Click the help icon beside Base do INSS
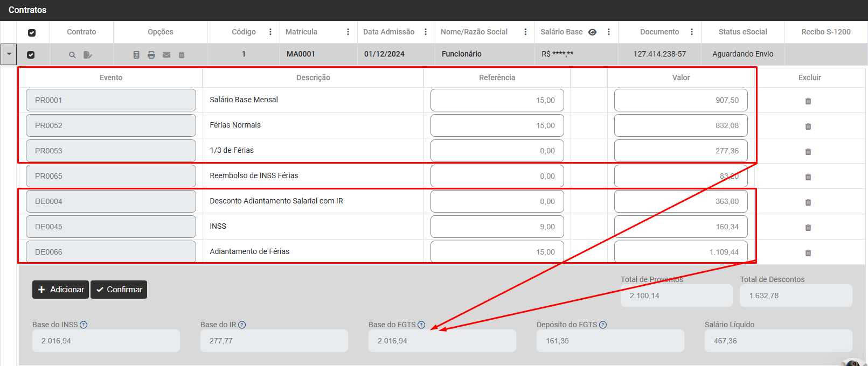This screenshot has height=366, width=868. (84, 325)
